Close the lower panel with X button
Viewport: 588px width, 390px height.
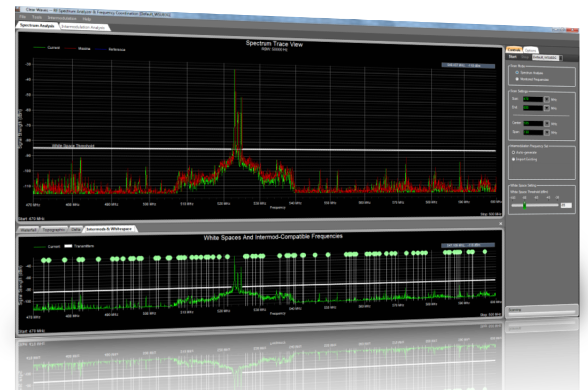[501, 224]
